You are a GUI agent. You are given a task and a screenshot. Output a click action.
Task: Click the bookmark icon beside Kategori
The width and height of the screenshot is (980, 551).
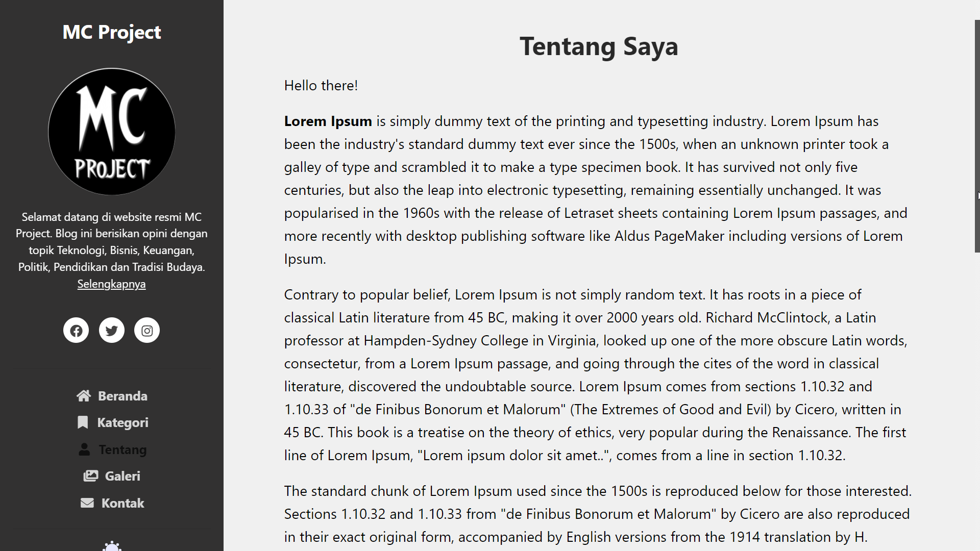click(83, 422)
